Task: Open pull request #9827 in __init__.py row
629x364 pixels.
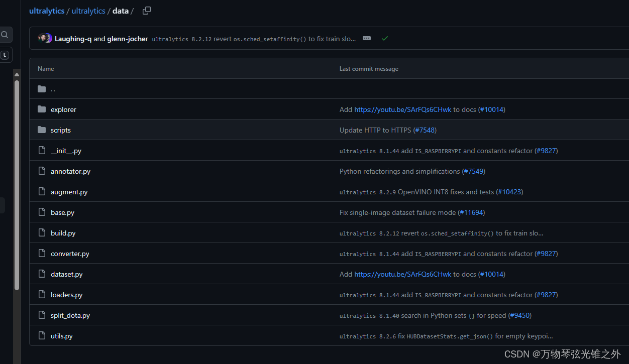Action: tap(547, 151)
